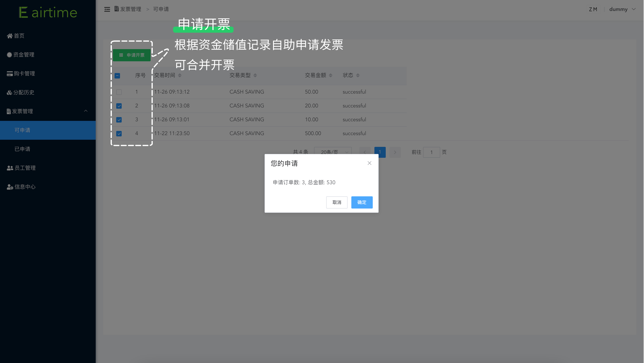Open the dummy user dropdown arrow
Viewport: 644px width, 363px height.
pos(634,9)
